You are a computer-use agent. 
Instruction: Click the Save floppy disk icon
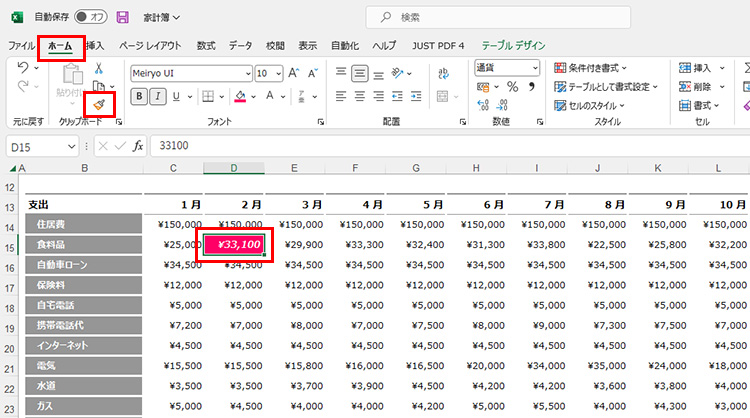point(122,17)
